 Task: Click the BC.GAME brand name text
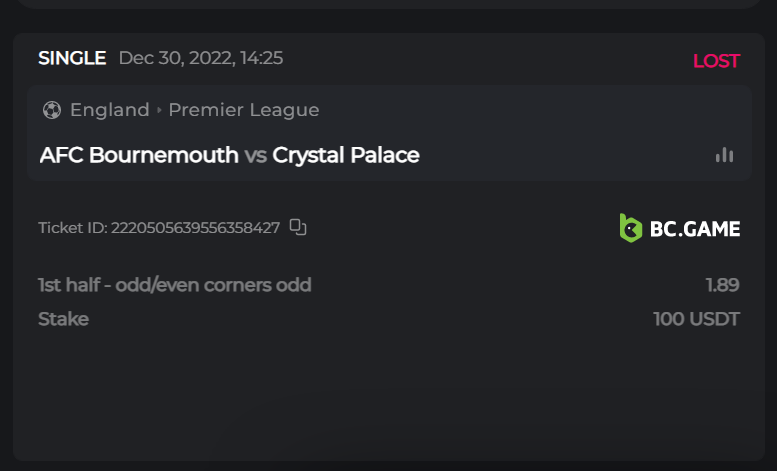[x=695, y=229]
